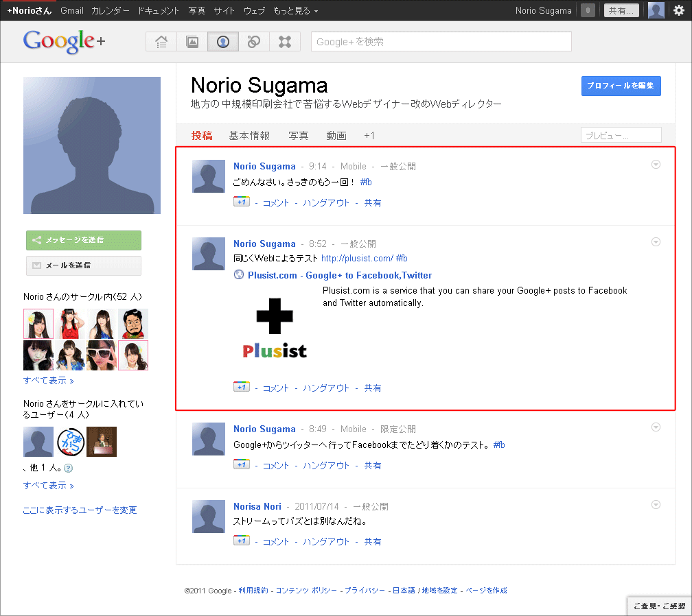Open the cartoon bearded man circle thumbnail
Image resolution: width=692 pixels, height=616 pixels.
[133, 324]
